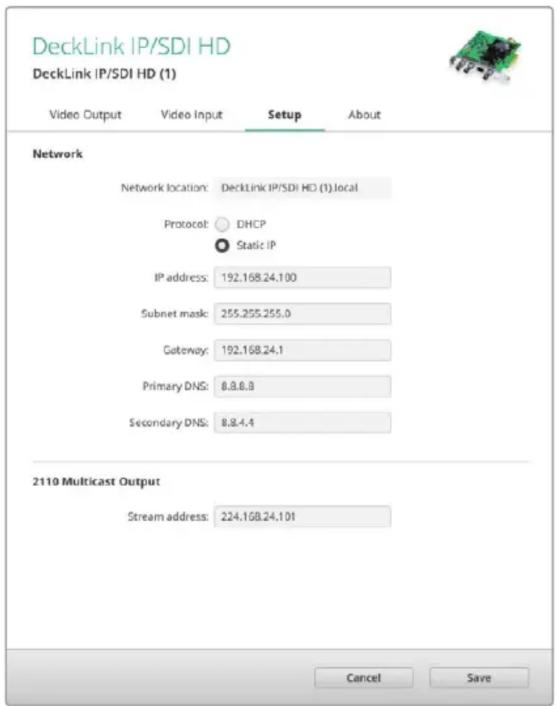This screenshot has width=556, height=706.
Task: Click the Primary DNS input field
Action: point(302,386)
